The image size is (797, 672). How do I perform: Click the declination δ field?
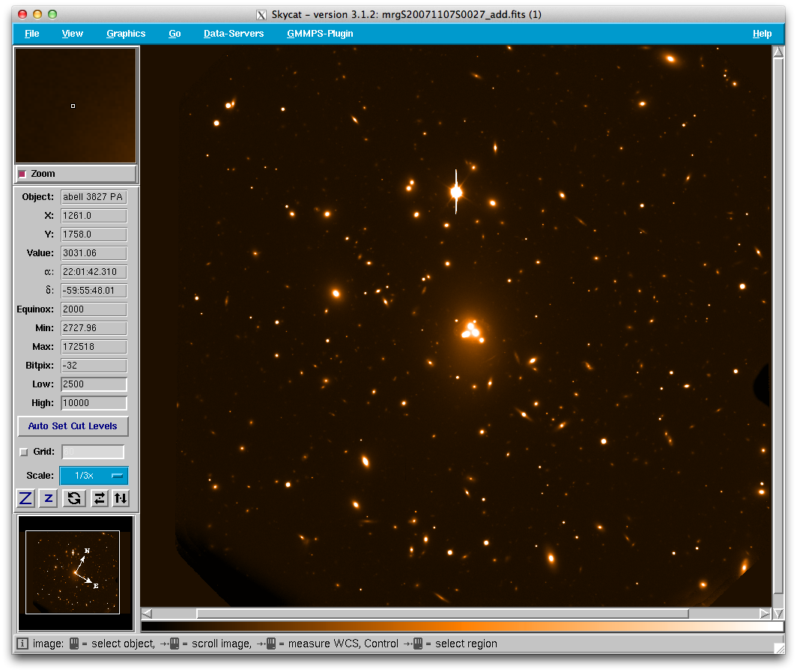tap(94, 291)
